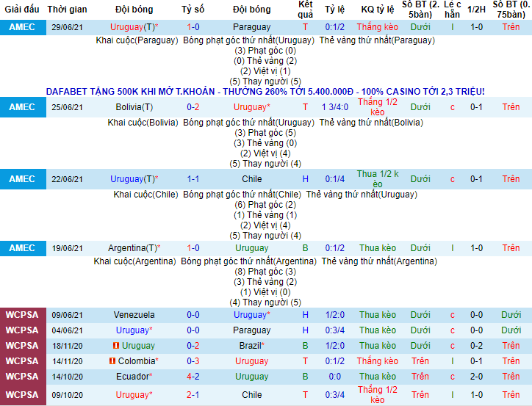Click the red card icon in Uruguay–Brazil row

tap(116, 346)
